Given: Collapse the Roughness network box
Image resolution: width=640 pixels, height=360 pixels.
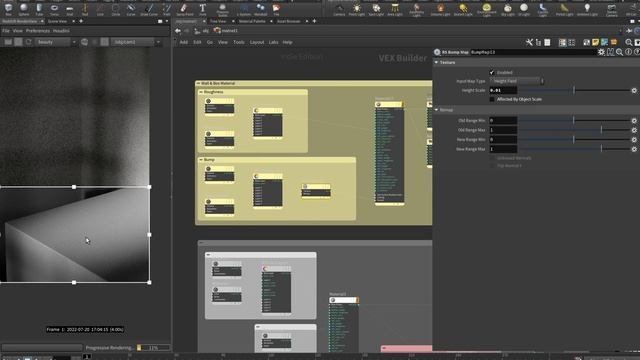Looking at the screenshot, I should point(201,92).
